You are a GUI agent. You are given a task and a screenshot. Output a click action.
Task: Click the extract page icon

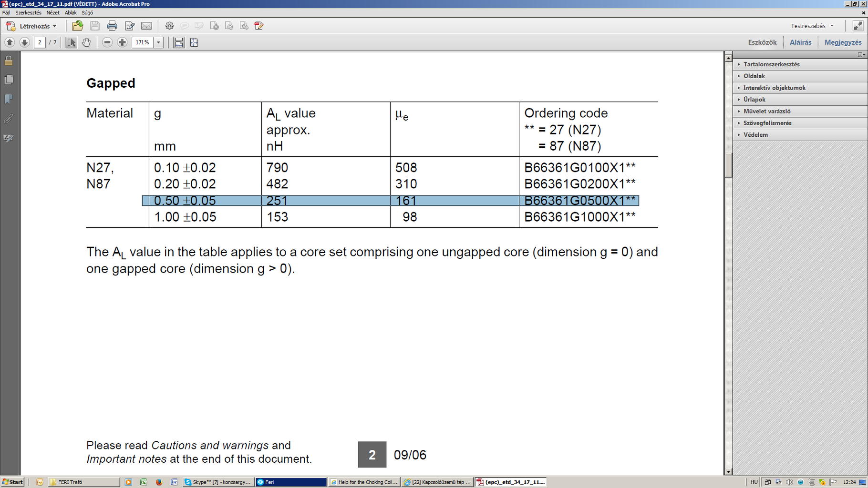(244, 26)
